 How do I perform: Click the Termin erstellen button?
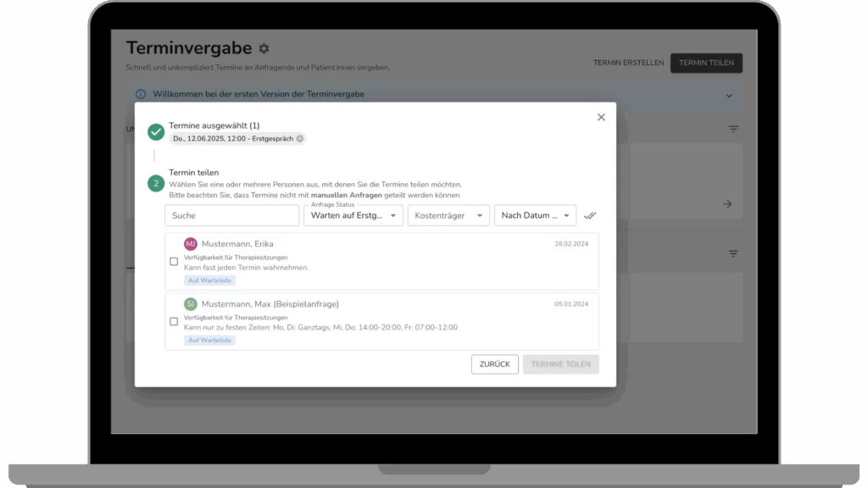pos(628,63)
